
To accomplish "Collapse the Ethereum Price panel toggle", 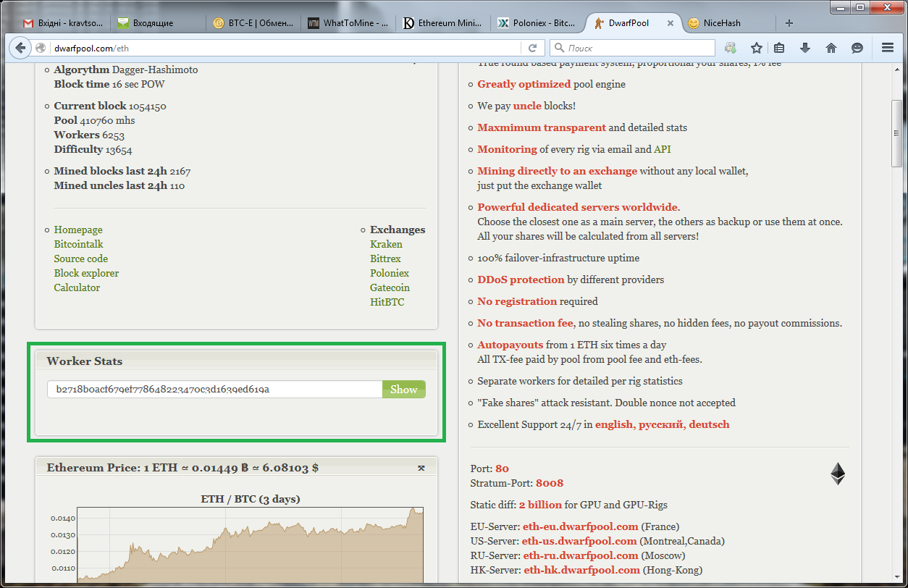I will point(421,468).
